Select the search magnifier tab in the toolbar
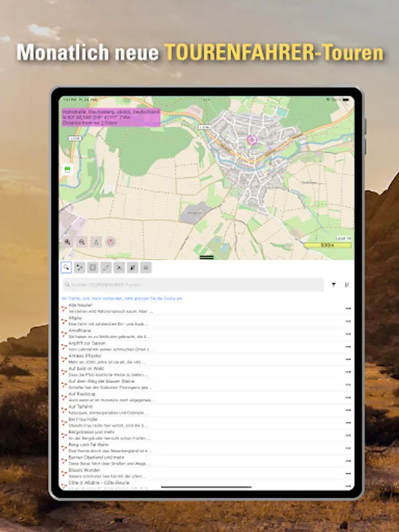 click(66, 267)
